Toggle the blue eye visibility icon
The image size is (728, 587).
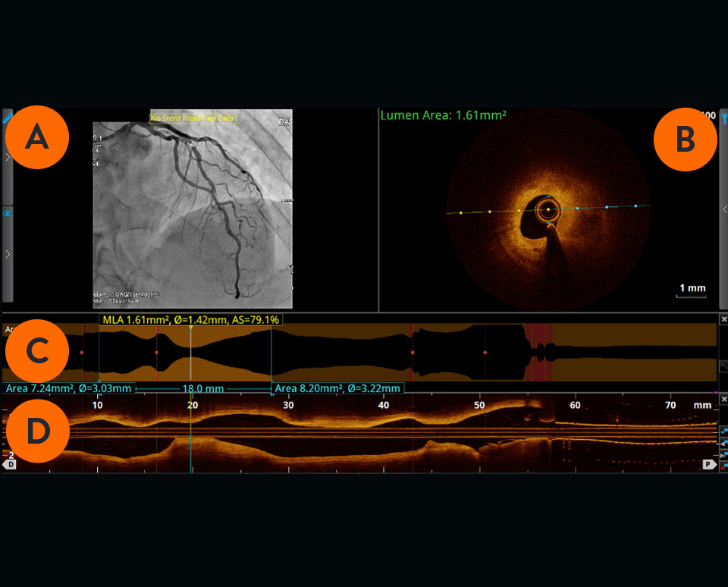pos(8,213)
